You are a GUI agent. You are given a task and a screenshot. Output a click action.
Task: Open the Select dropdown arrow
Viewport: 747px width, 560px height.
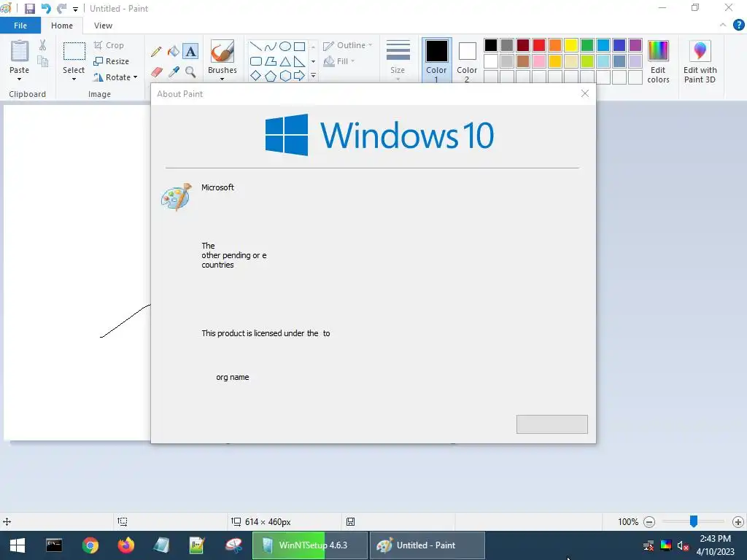pos(74,79)
